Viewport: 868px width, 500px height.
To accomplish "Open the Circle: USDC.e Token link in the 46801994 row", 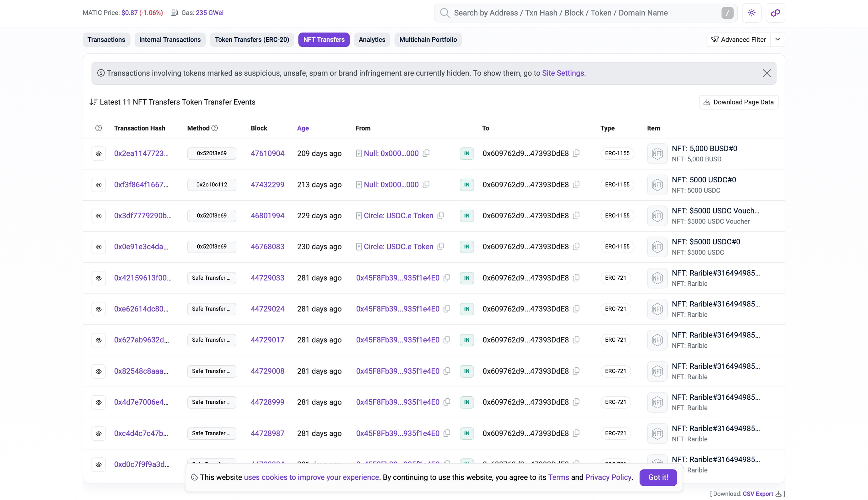I will click(398, 215).
